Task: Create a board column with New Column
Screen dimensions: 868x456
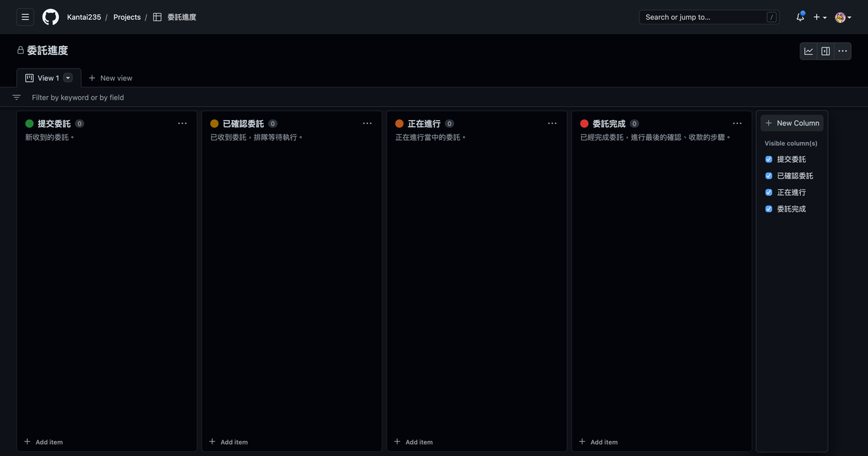Action: point(792,123)
